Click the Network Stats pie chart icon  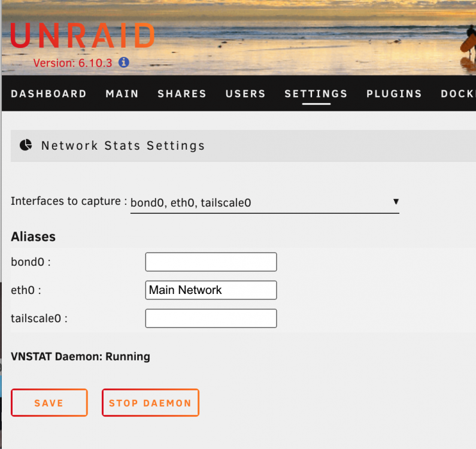pos(26,145)
